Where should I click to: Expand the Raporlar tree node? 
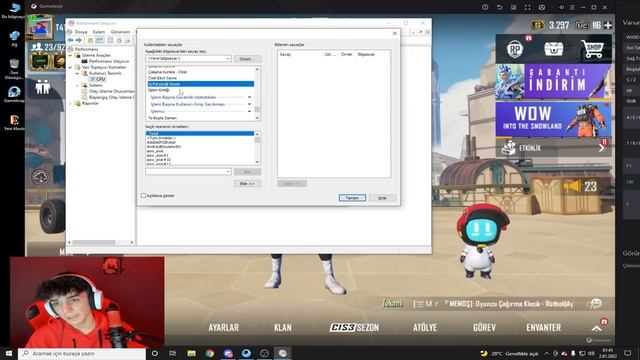[71, 103]
